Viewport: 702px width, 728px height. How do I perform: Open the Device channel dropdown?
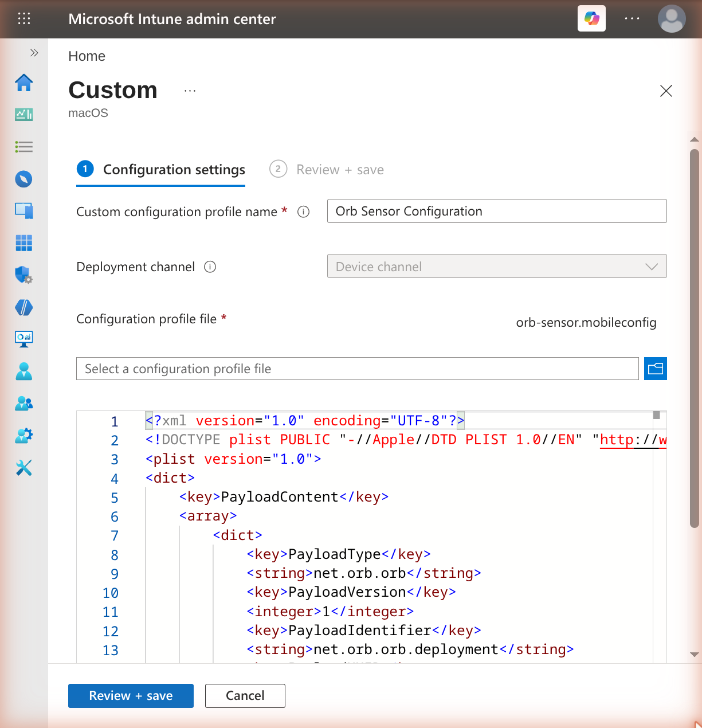[x=497, y=266]
